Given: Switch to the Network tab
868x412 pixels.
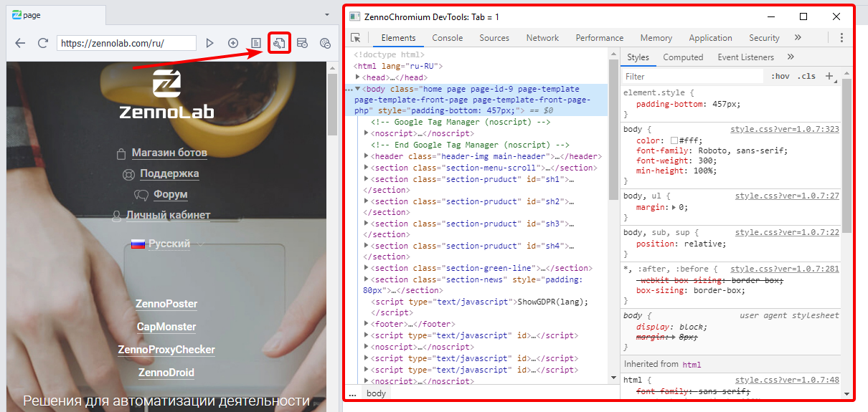Looking at the screenshot, I should [542, 38].
